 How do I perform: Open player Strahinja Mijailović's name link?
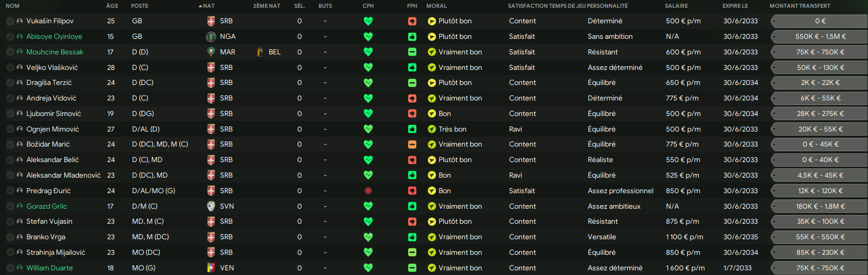tap(56, 252)
